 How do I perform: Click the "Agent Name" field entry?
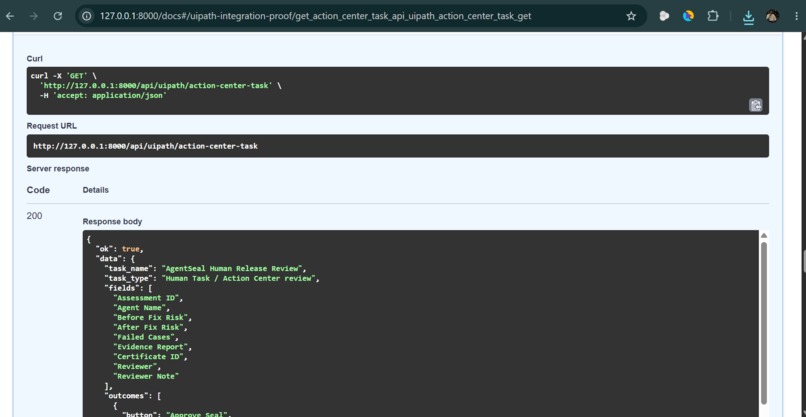click(141, 307)
